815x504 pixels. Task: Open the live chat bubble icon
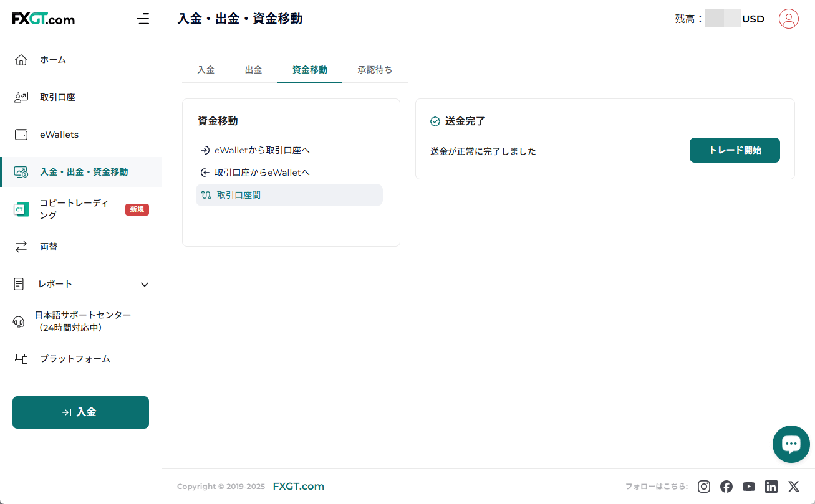791,444
